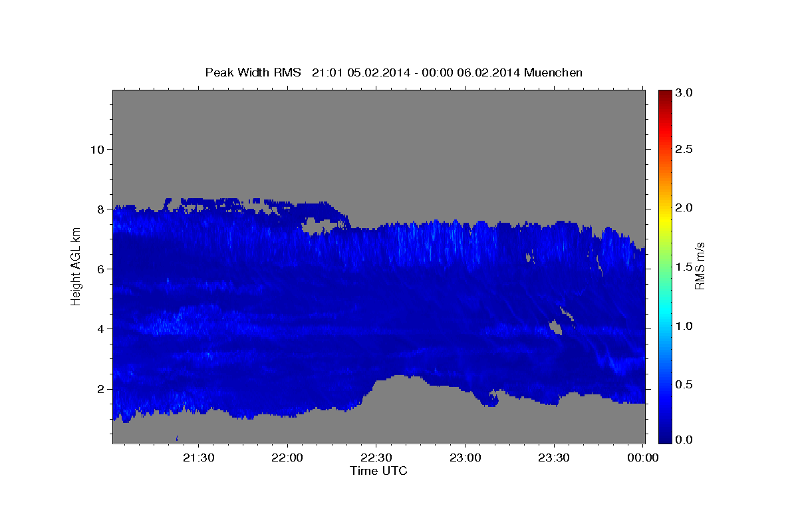Image resolution: width=798 pixels, height=532 pixels.
Task: Click the '00:00' time axis label
Action: coord(642,458)
